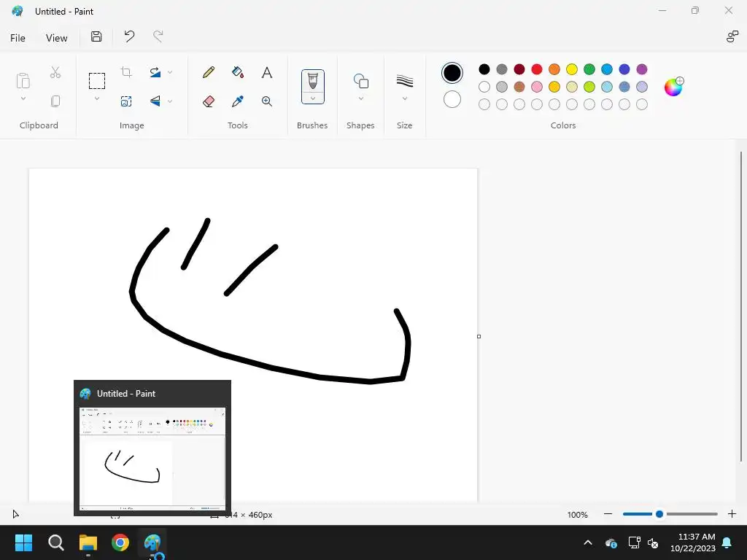This screenshot has width=747, height=560.
Task: Open the View menu
Action: coord(56,38)
